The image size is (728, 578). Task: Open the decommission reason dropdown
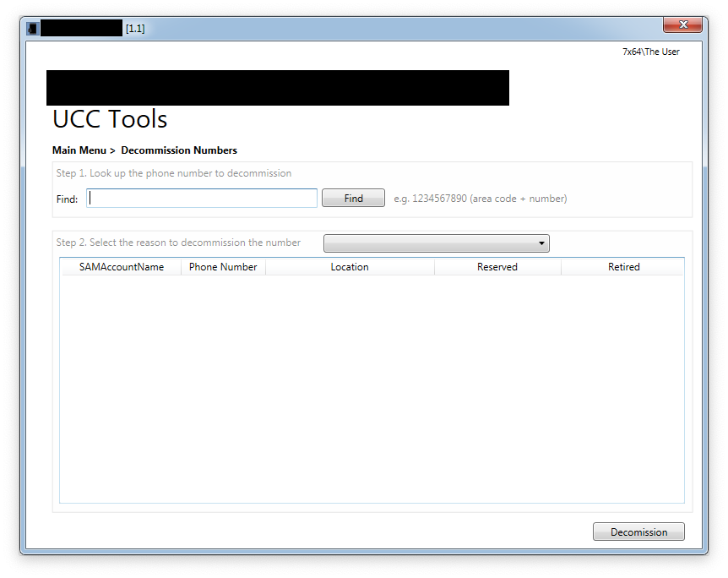tap(436, 243)
